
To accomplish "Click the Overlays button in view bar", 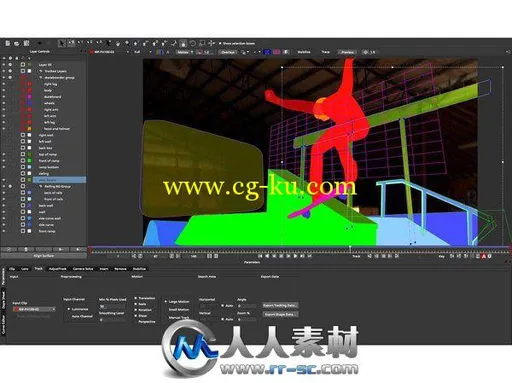I will pos(228,52).
